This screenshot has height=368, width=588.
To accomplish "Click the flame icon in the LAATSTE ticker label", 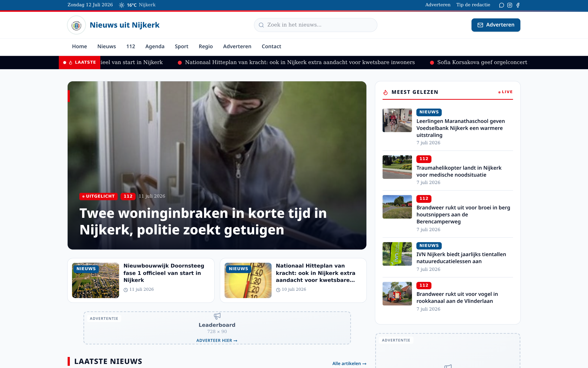I will click(x=70, y=63).
